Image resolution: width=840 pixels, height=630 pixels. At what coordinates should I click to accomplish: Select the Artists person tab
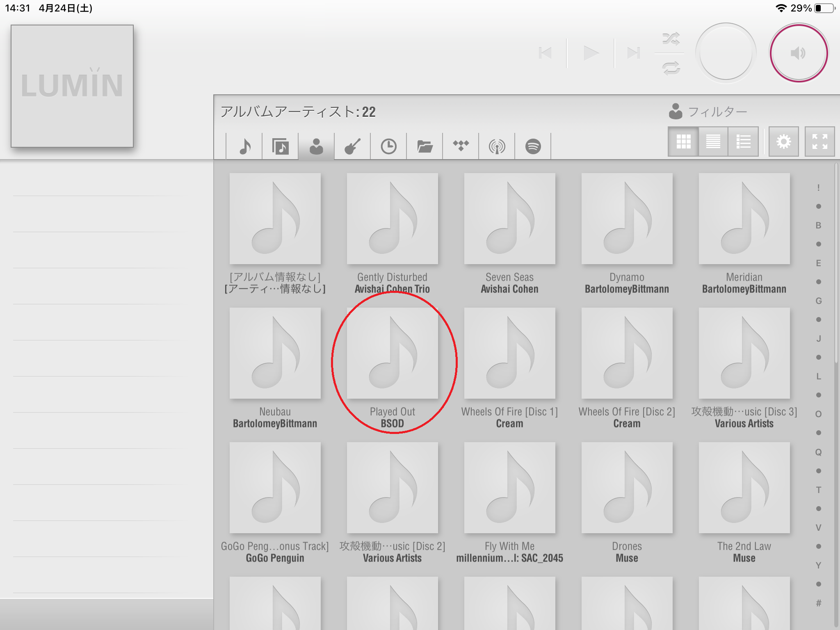pyautogui.click(x=316, y=146)
